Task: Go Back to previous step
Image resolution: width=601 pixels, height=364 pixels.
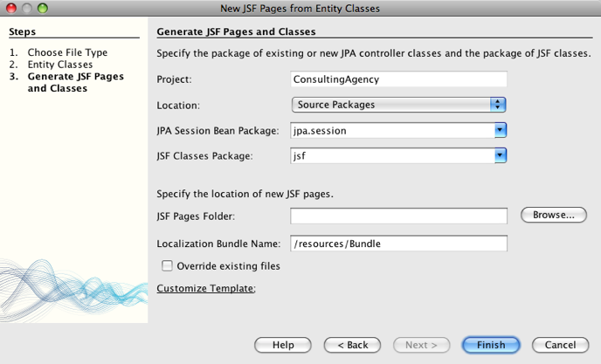Action: coord(353,345)
